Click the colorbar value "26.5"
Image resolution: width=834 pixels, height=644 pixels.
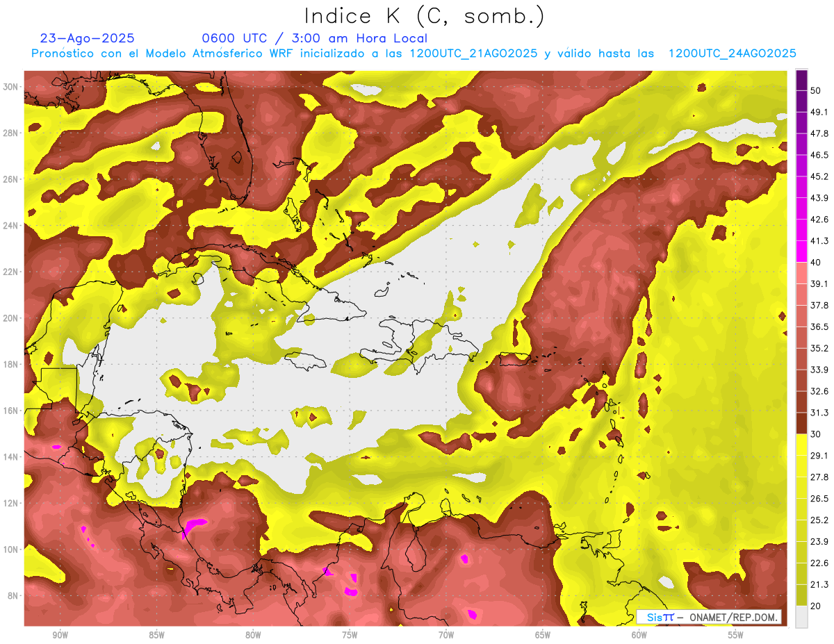point(819,499)
